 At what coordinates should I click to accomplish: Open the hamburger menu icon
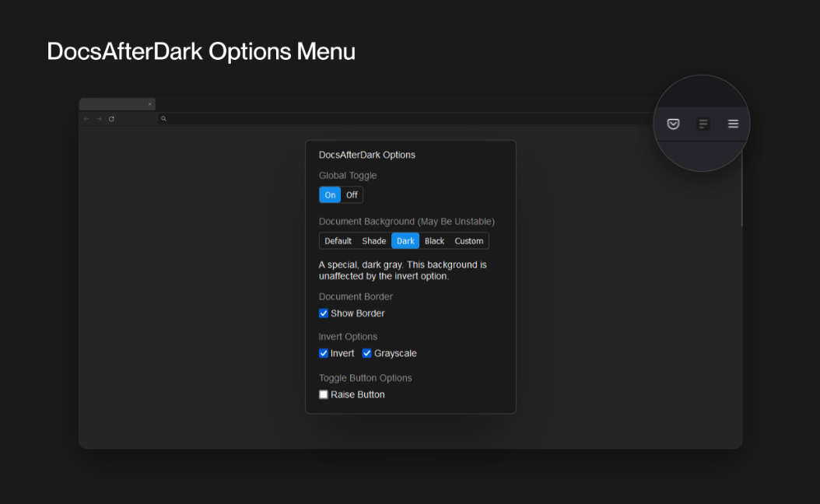pos(733,124)
